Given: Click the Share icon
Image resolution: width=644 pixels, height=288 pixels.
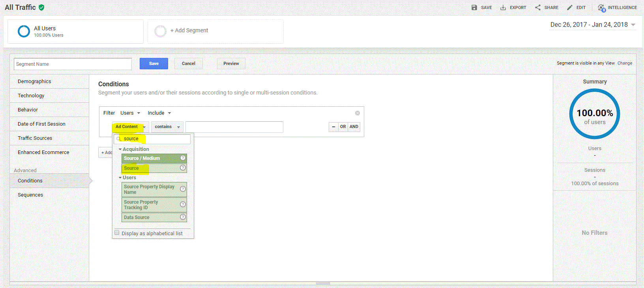Looking at the screenshot, I should (x=538, y=7).
